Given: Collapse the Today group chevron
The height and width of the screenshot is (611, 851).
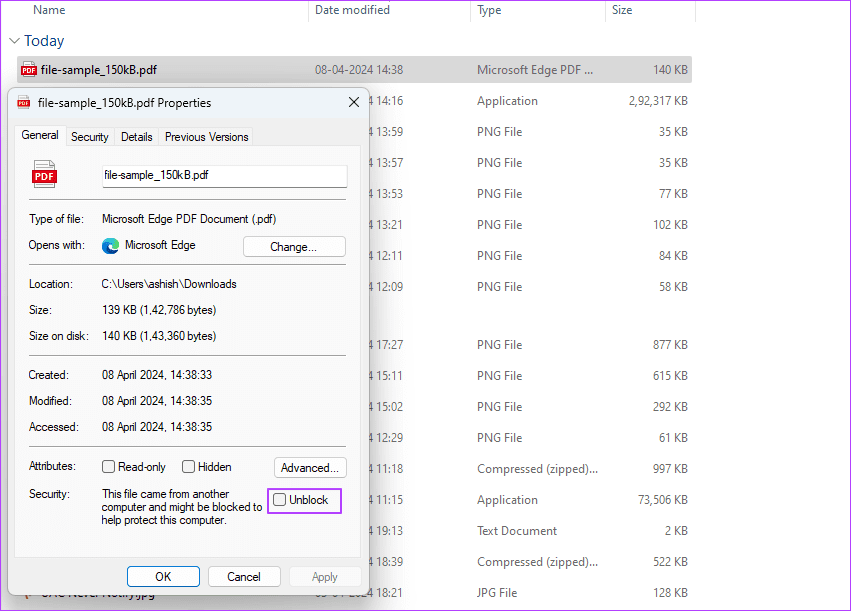Looking at the screenshot, I should coord(15,41).
